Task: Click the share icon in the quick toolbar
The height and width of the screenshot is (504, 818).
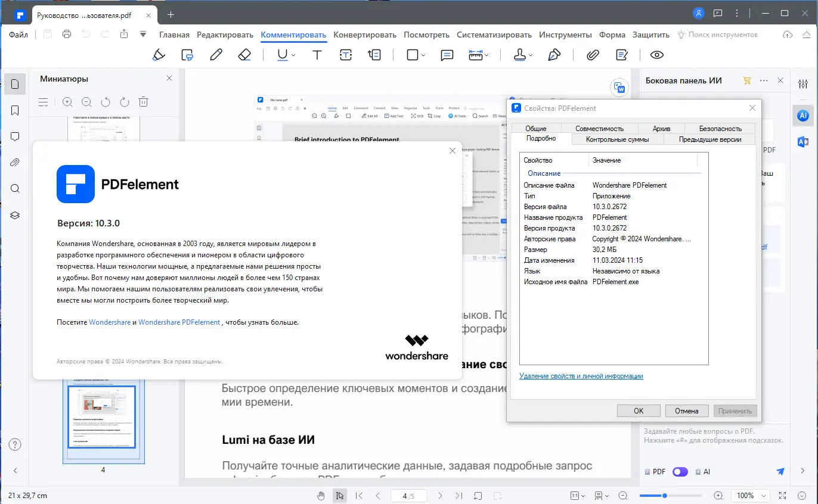Action: pyautogui.click(x=124, y=34)
